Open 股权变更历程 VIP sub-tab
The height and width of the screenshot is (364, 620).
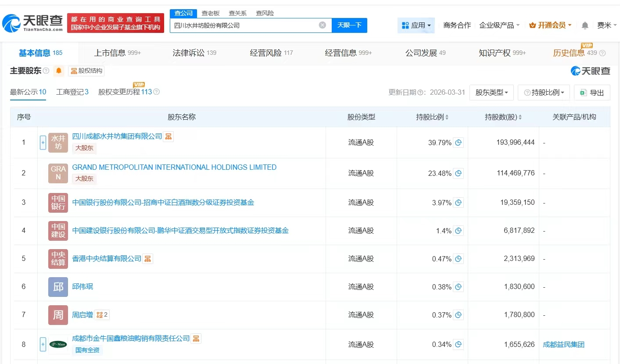125,92
